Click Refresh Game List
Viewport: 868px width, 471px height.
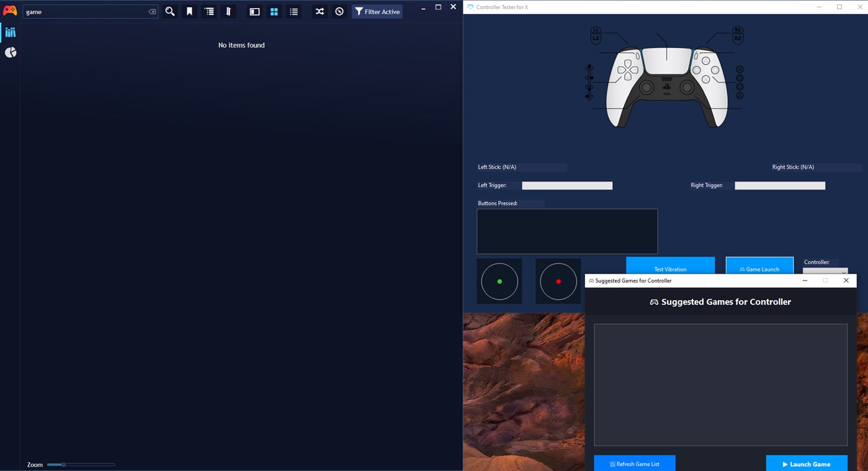pos(634,463)
